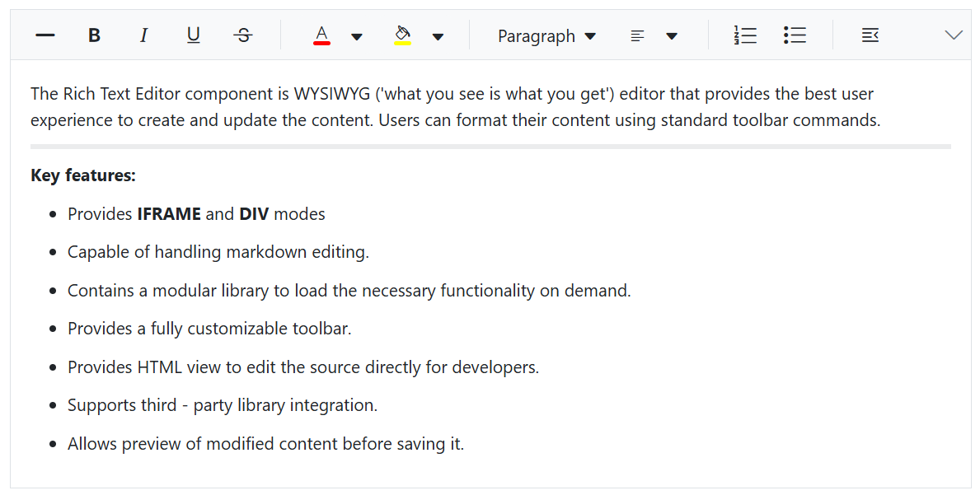Viewport: 980px width, 495px height.
Task: Apply the red font color swatch
Action: point(321,35)
